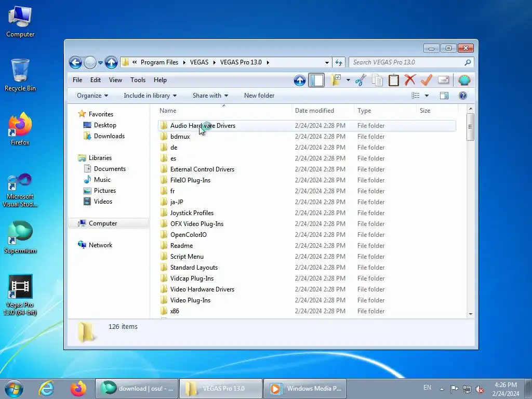
Task: Open Classic Shell settings shell icon
Action: tap(464, 81)
